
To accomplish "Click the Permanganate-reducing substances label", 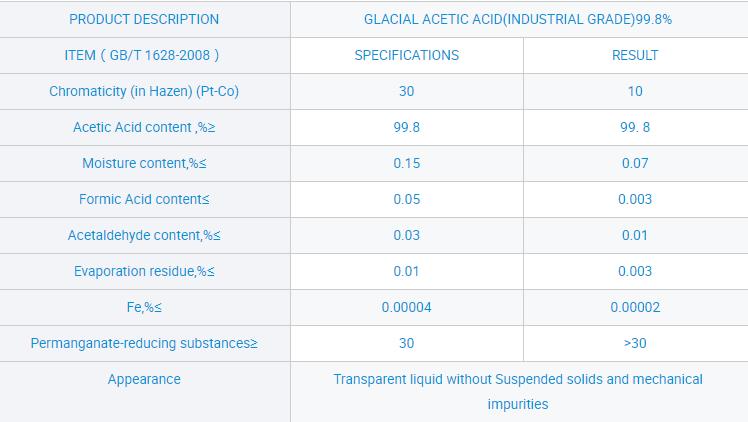I will (144, 343).
